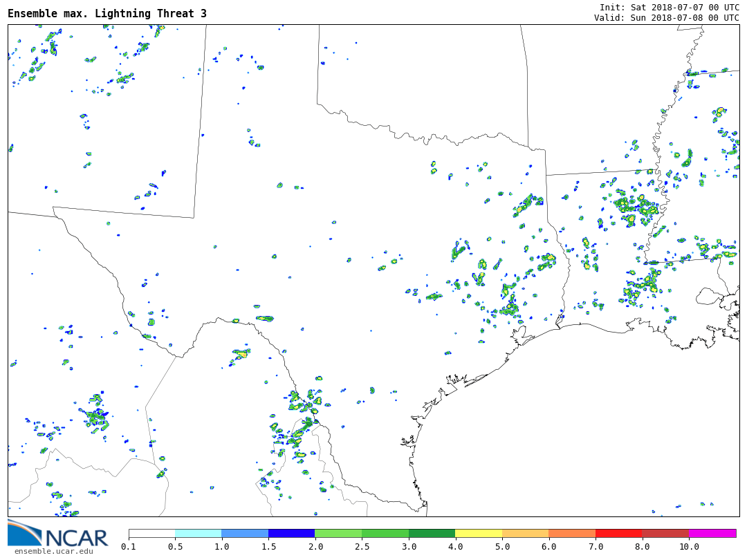747x560 pixels.
Task: Open the ensemble.ucar.edu link text
Action: tap(53, 552)
